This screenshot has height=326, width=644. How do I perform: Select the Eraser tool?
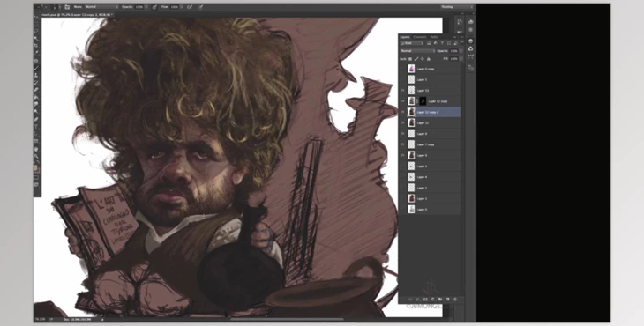(36, 89)
